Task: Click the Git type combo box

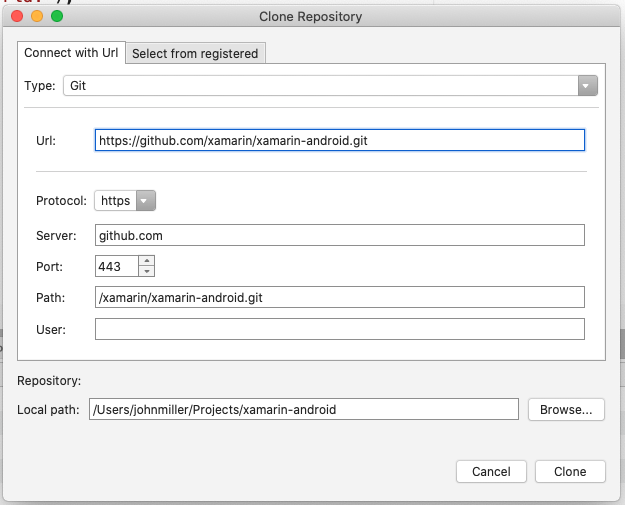Action: tap(330, 86)
